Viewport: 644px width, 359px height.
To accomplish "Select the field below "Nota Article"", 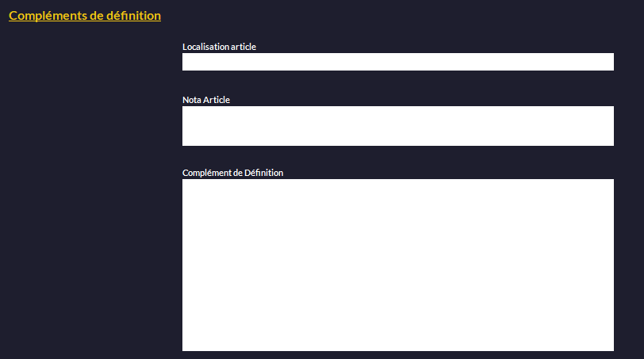I will click(397, 126).
